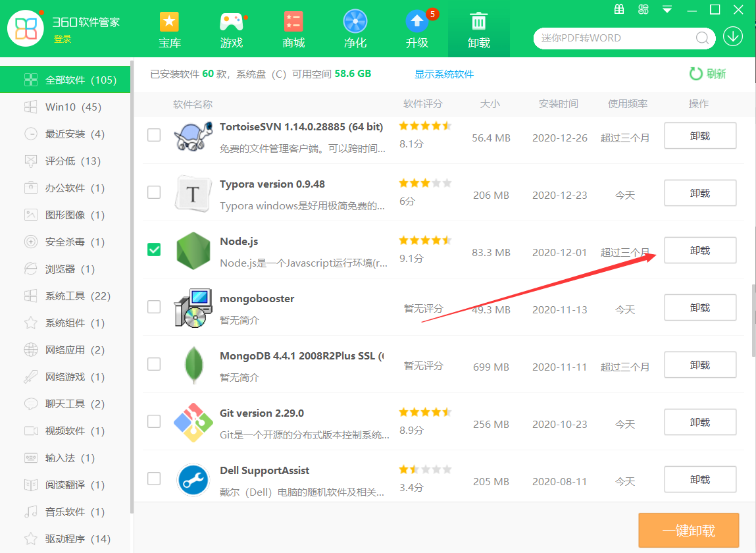
Task: Select 输入法 (1) category
Action: pos(65,458)
